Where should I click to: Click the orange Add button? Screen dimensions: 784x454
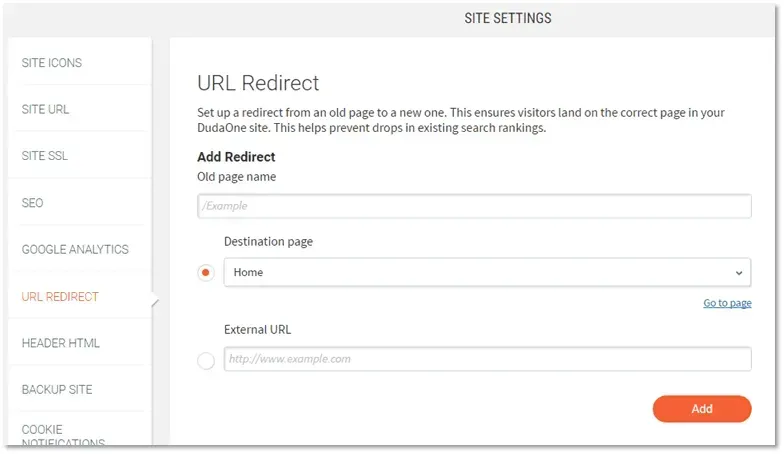(x=702, y=409)
